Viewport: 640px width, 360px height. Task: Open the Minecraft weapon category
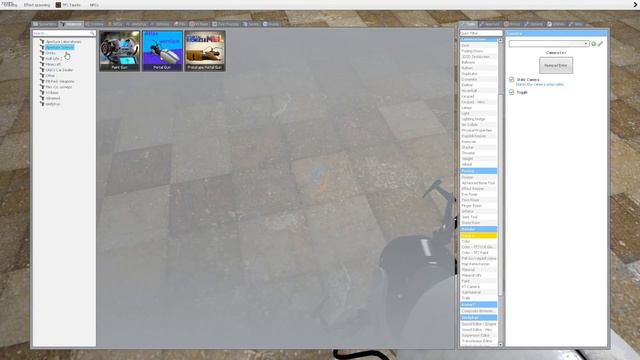pos(53,64)
